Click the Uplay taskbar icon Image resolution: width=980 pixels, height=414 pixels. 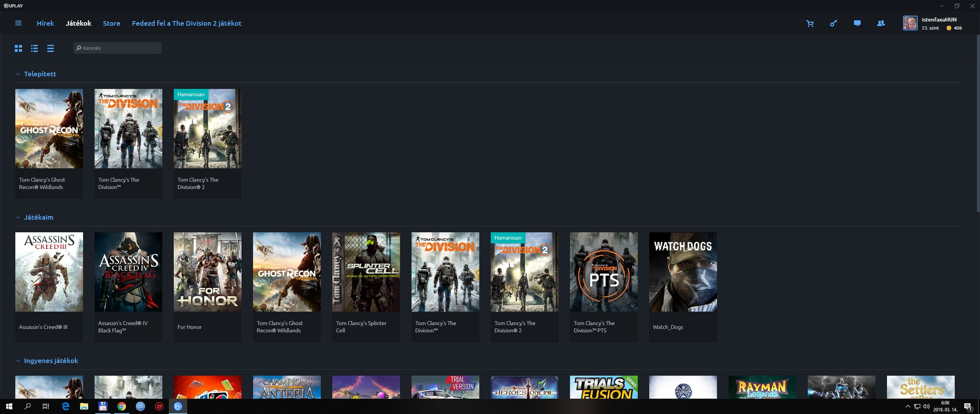tap(178, 406)
